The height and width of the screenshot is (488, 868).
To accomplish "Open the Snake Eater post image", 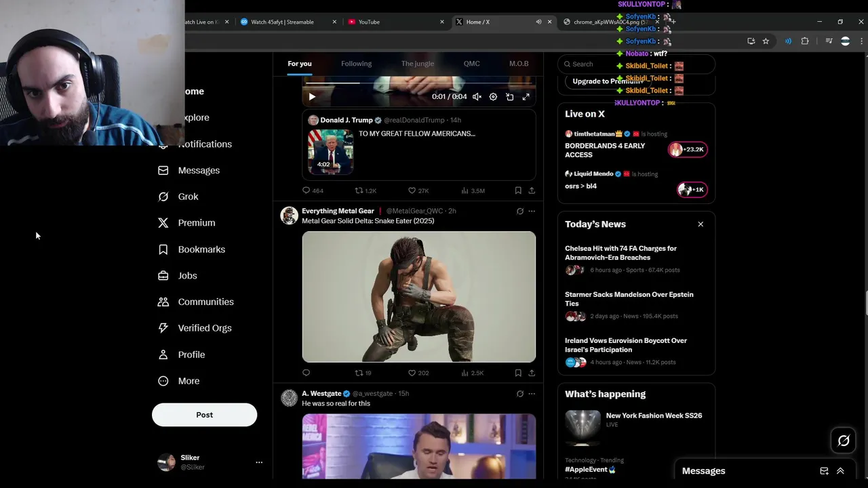I will coord(419,297).
